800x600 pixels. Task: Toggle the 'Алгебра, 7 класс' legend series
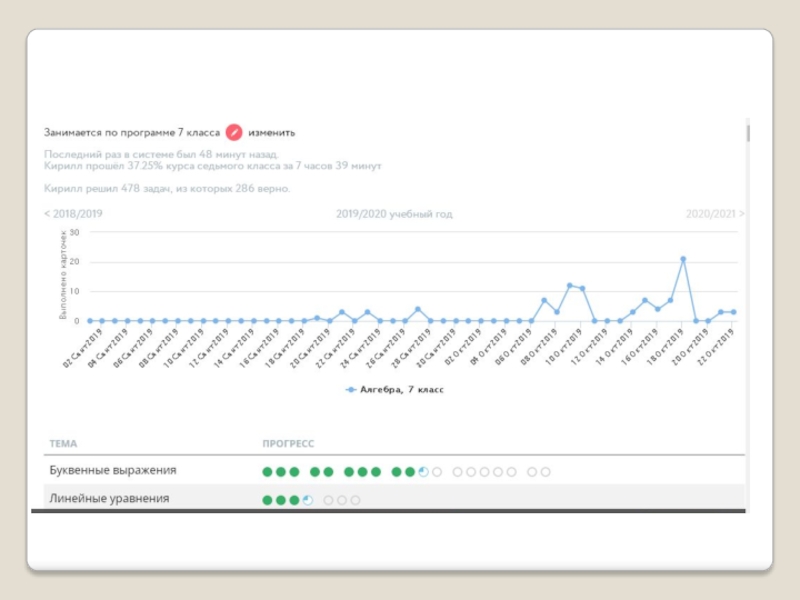click(x=395, y=390)
